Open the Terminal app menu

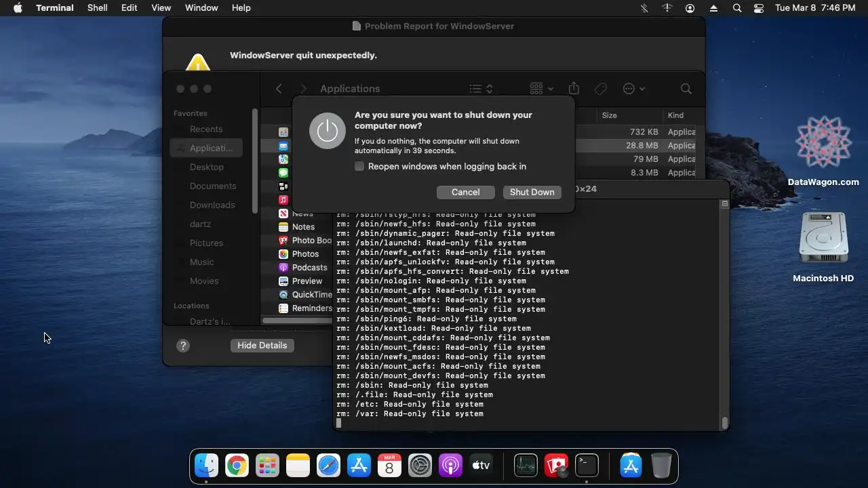[x=55, y=8]
